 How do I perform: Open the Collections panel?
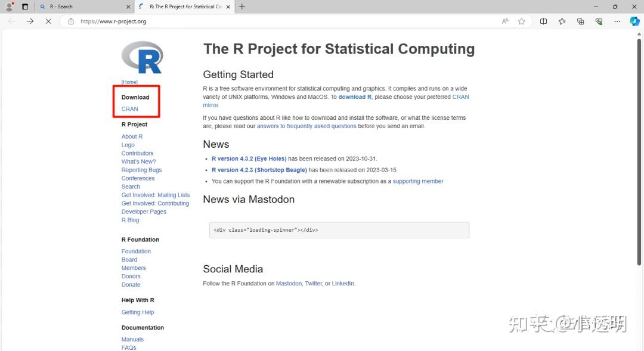coord(580,21)
